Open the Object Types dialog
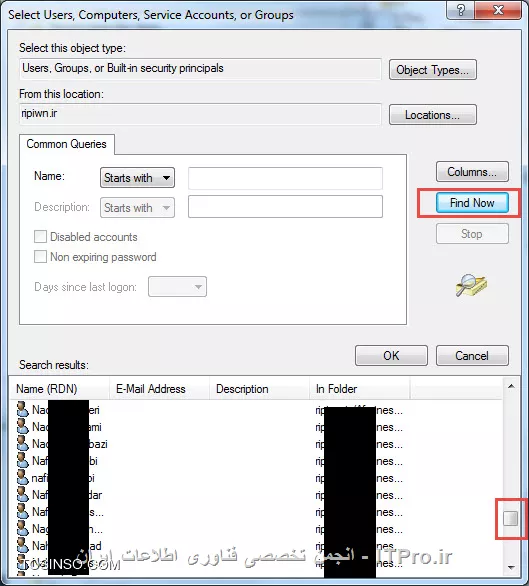529x586 pixels. pos(433,70)
